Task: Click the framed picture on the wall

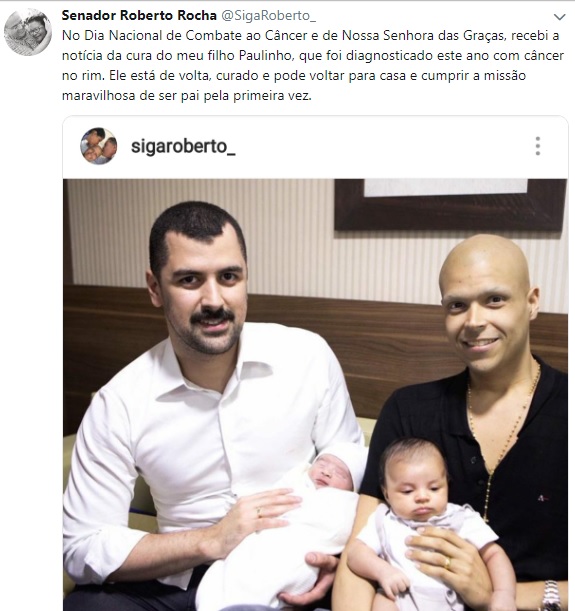Action: pos(450,204)
